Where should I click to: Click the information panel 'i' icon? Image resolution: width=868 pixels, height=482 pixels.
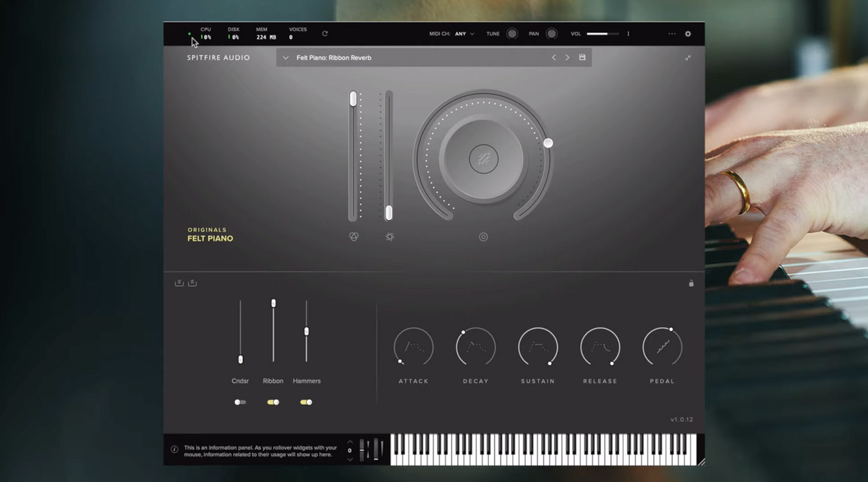pyautogui.click(x=174, y=449)
